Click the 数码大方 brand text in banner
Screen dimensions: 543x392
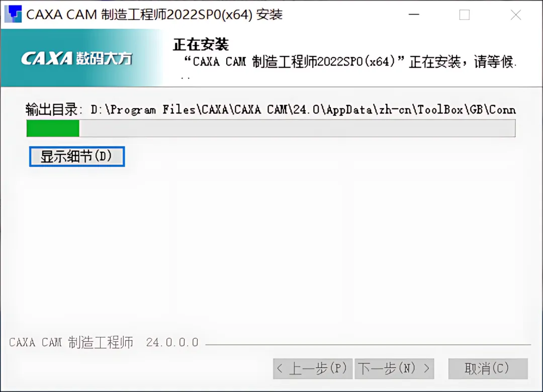(x=104, y=58)
